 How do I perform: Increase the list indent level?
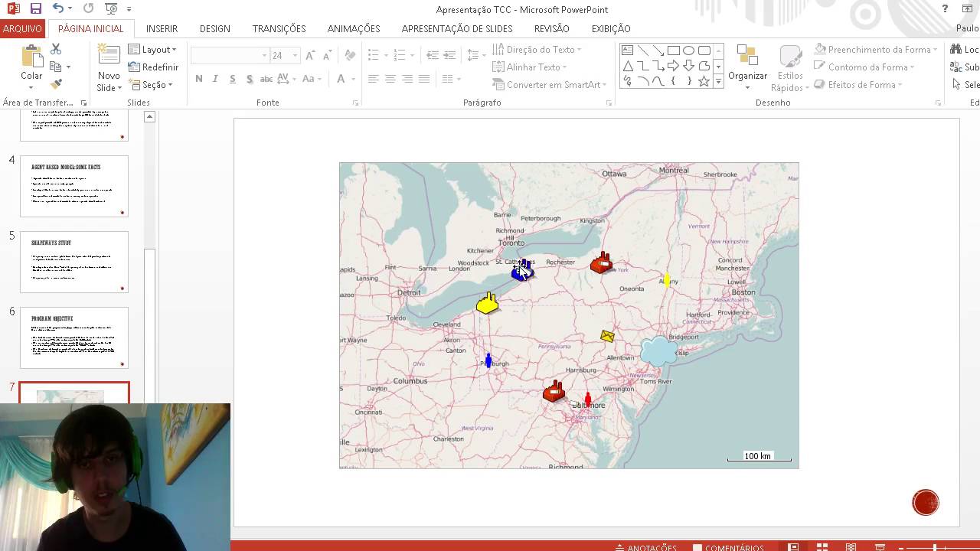[x=449, y=55]
